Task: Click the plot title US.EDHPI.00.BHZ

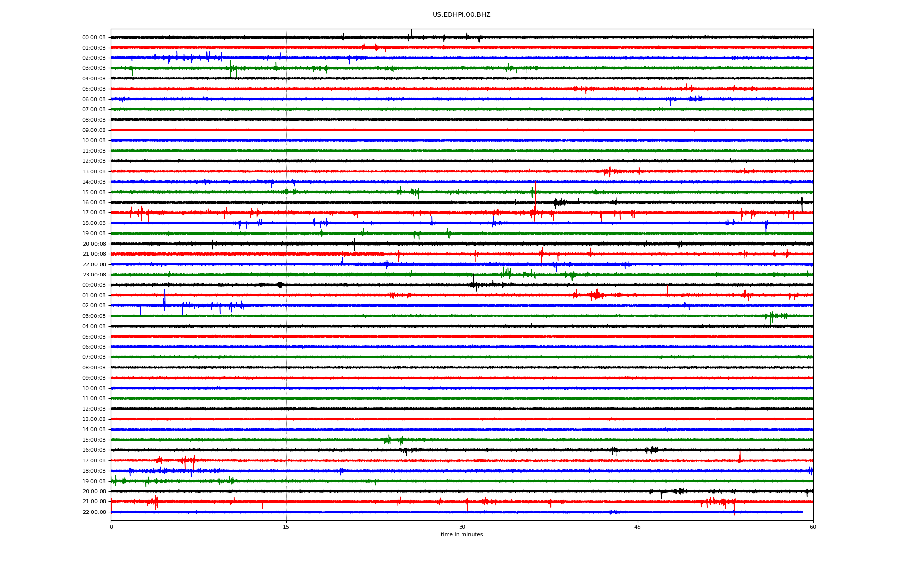Action: click(x=462, y=15)
